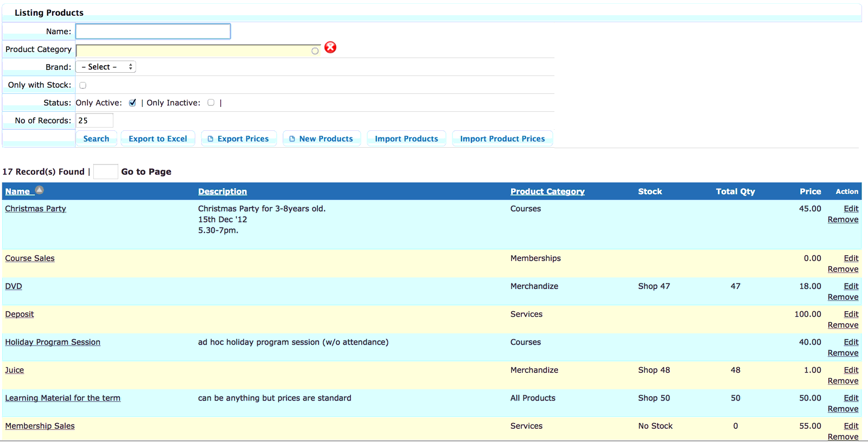Open the Brand select dropdown

106,67
